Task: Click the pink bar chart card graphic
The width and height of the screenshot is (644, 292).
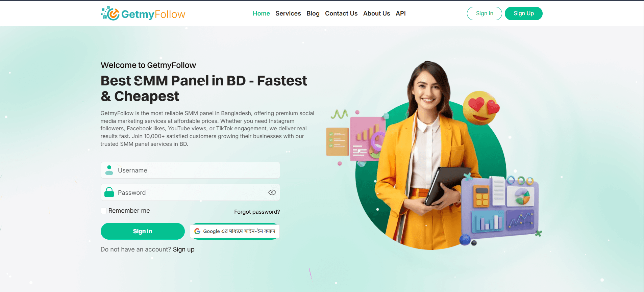Action: click(x=368, y=139)
